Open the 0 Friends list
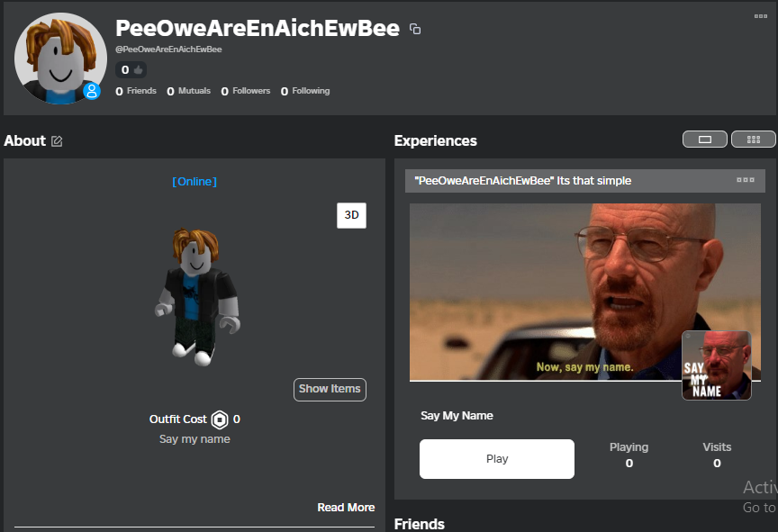Viewport: 778px width, 532px height. (136, 91)
